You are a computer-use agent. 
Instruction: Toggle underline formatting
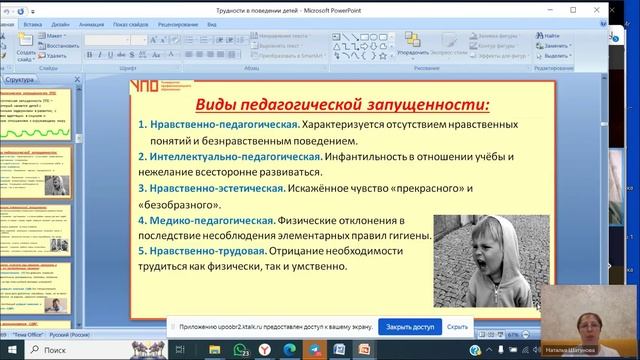110,55
